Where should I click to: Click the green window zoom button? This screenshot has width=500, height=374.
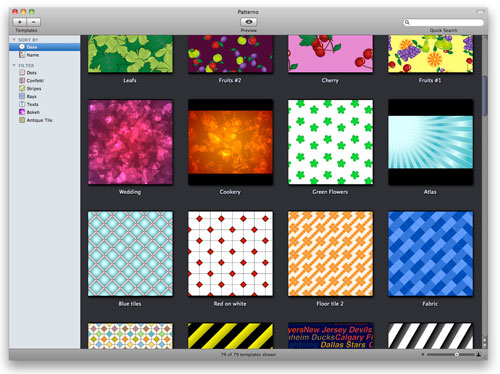(32, 12)
